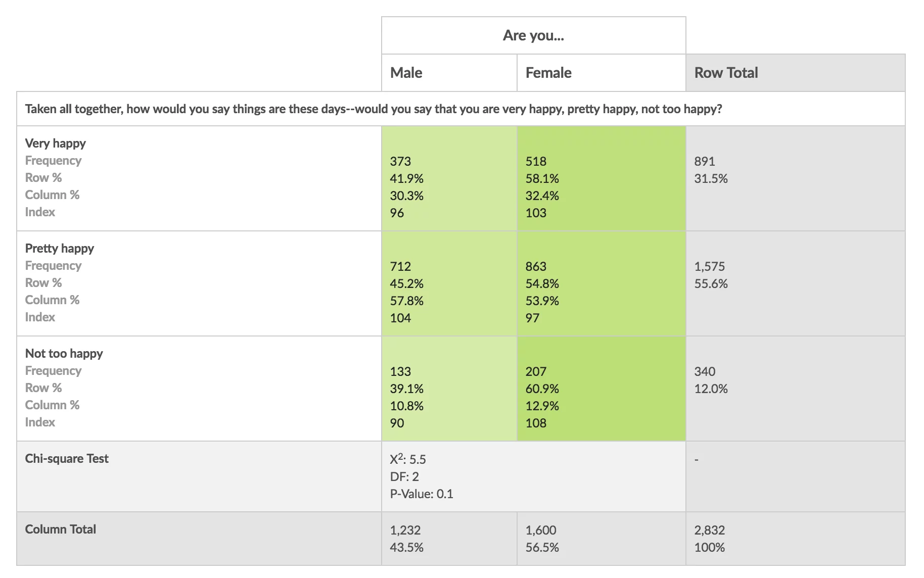Click the Male column total 1,232

coord(405,531)
